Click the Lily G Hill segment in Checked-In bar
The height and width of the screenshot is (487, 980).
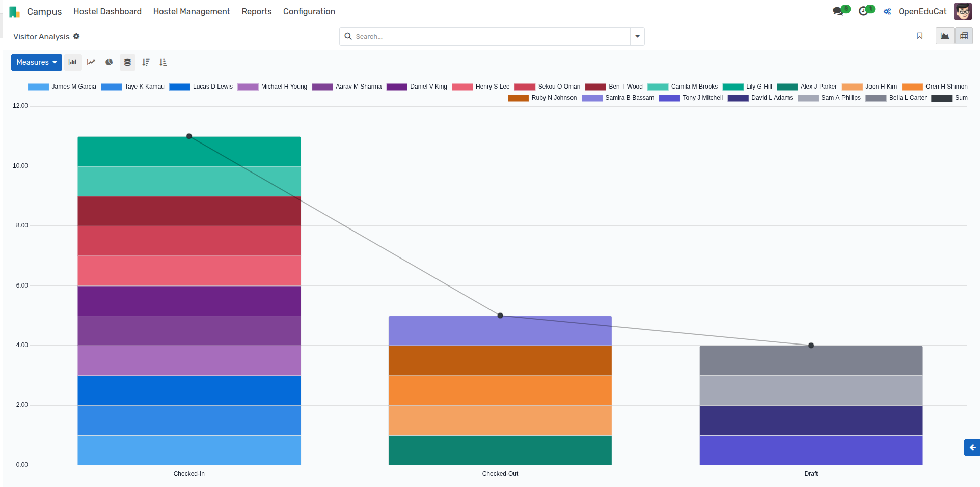189,151
